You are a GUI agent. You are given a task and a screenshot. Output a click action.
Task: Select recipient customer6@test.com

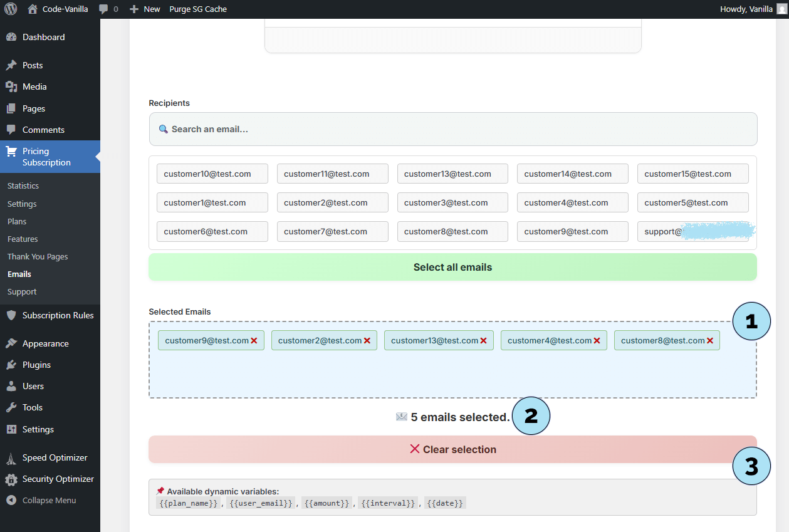pos(212,231)
